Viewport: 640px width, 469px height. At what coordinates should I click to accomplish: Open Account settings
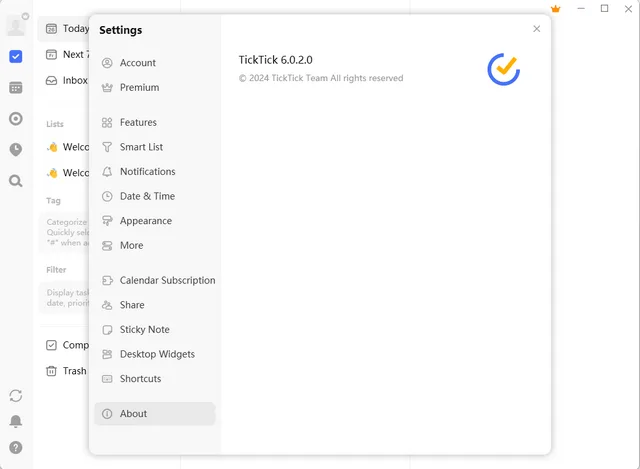[x=155, y=63]
